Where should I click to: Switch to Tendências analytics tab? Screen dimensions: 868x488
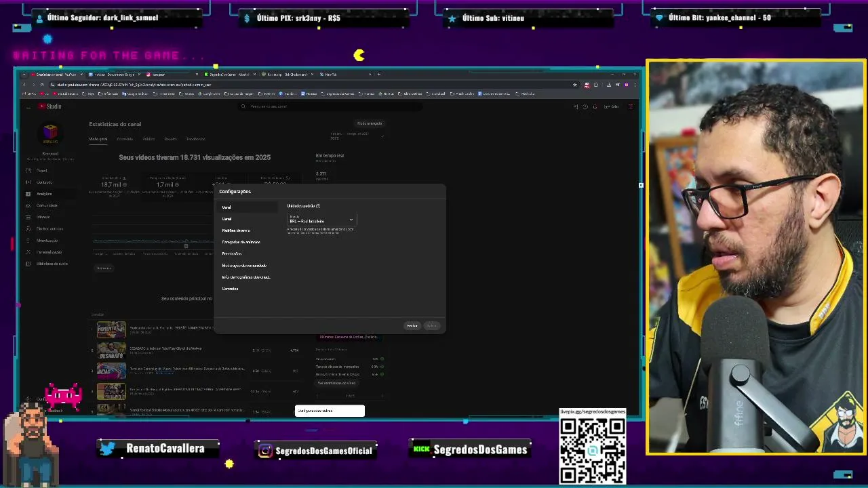click(195, 139)
